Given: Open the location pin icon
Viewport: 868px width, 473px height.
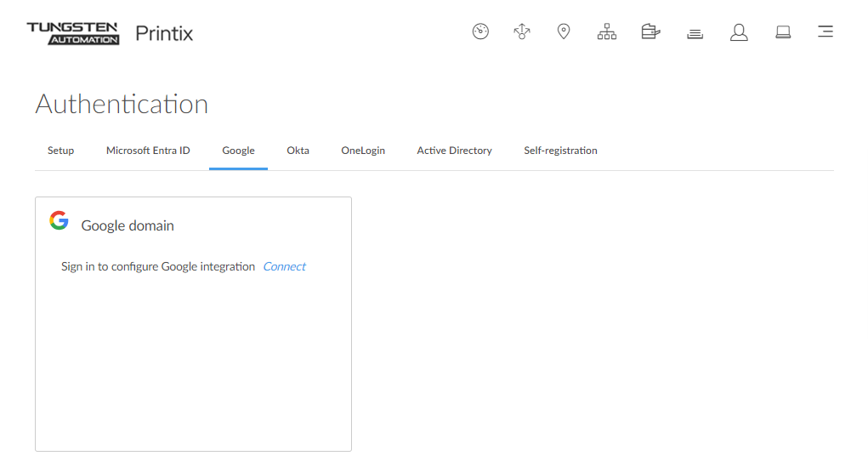Looking at the screenshot, I should 563,32.
